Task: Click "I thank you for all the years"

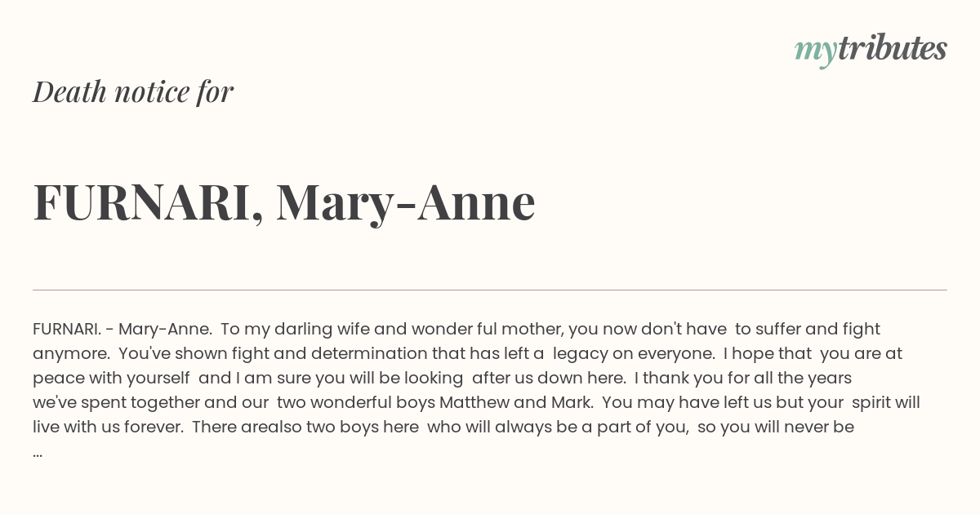Action: (743, 378)
